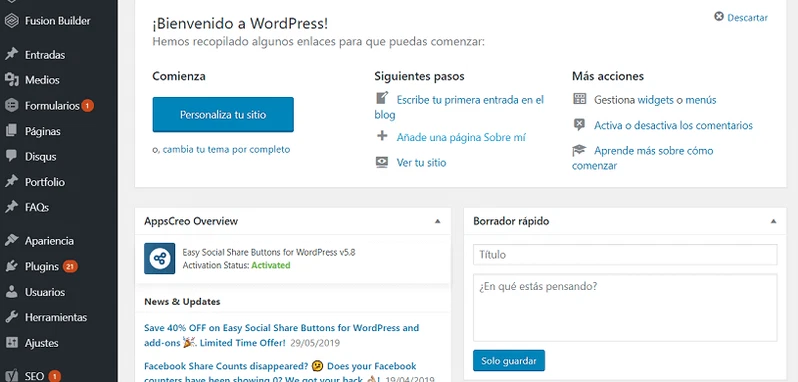The width and height of the screenshot is (798, 382).
Task: Click the Descartar dismiss X icon
Action: click(719, 17)
